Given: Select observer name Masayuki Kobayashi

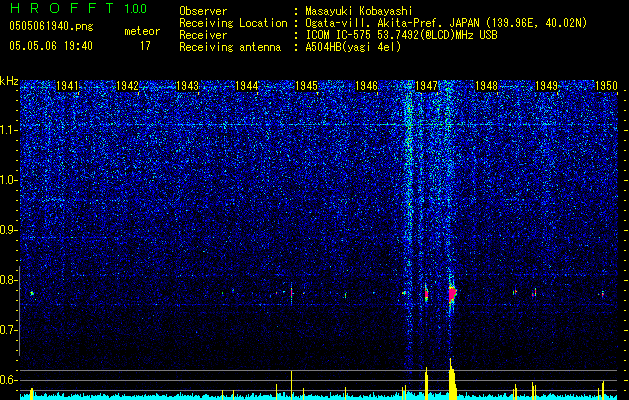Looking at the screenshot, I should pos(359,11).
